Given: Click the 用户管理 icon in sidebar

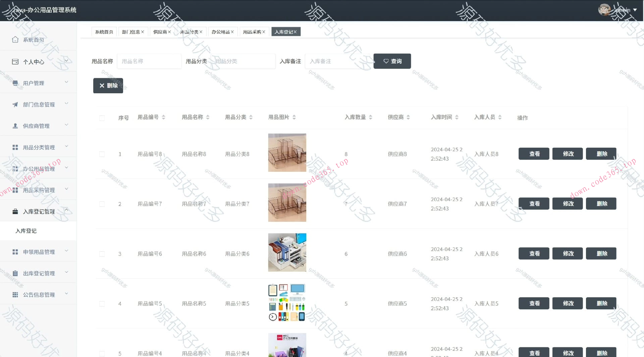Looking at the screenshot, I should pyautogui.click(x=15, y=83).
